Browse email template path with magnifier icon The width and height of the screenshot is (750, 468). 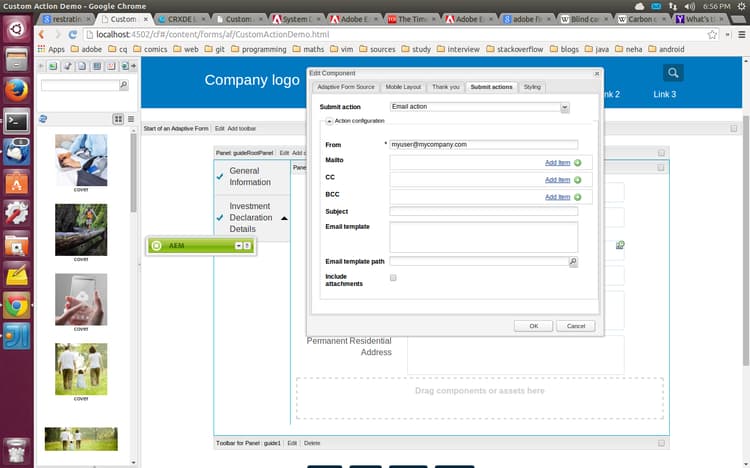[573, 261]
